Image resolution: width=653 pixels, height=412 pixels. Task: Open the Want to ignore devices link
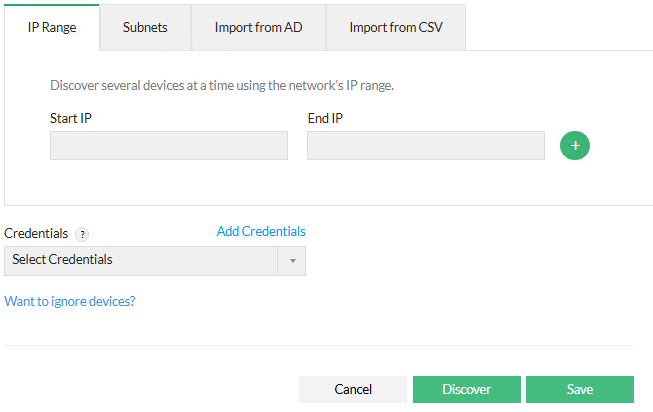pos(70,300)
